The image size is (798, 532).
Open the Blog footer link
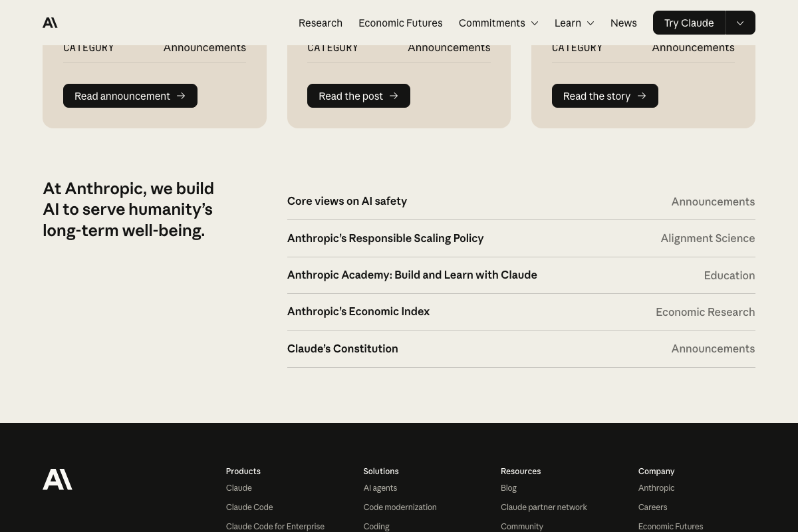pyautogui.click(x=509, y=487)
